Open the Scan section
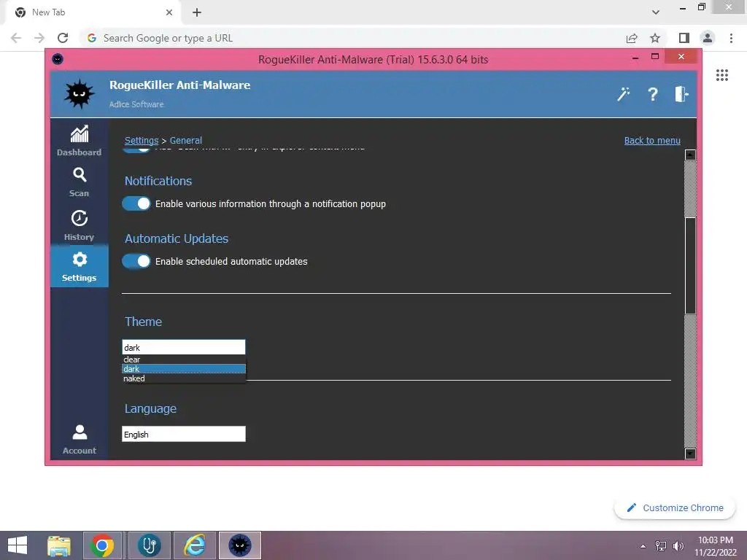Viewport: 747px width, 560px height. 79,182
